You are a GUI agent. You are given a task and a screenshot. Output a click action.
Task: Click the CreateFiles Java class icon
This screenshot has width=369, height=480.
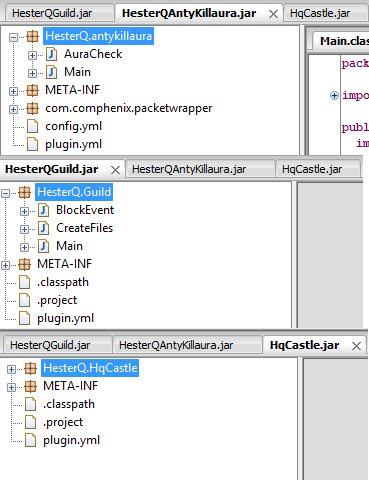[43, 228]
